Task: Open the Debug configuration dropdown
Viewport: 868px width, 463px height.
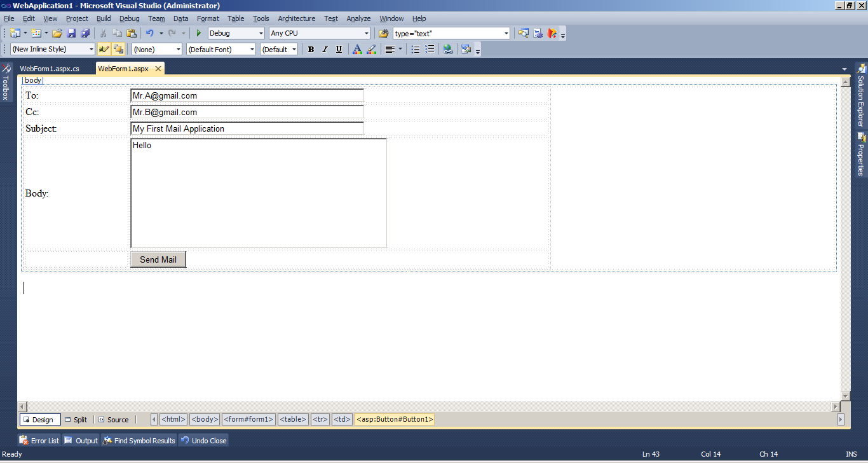Action: coord(236,33)
